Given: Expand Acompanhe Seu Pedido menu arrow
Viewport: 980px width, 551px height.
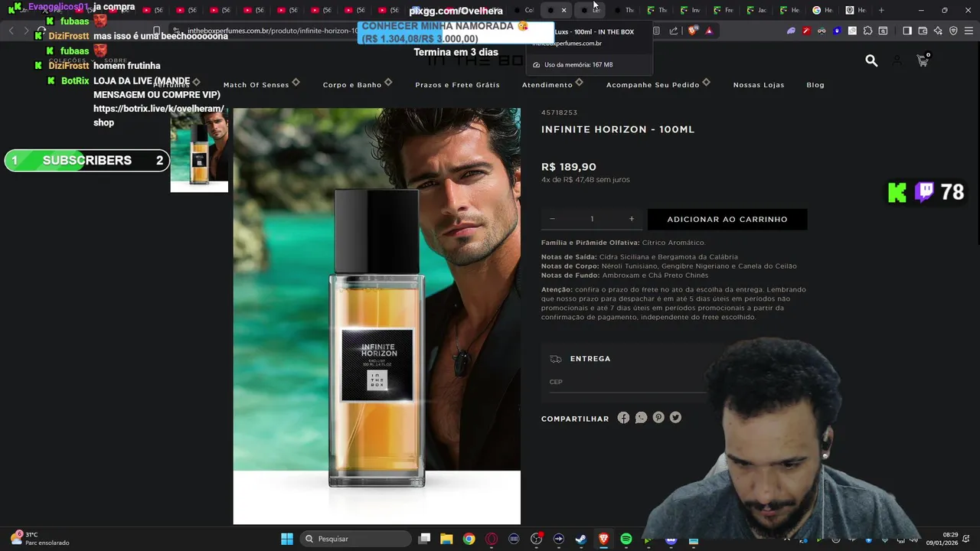Looking at the screenshot, I should (706, 82).
